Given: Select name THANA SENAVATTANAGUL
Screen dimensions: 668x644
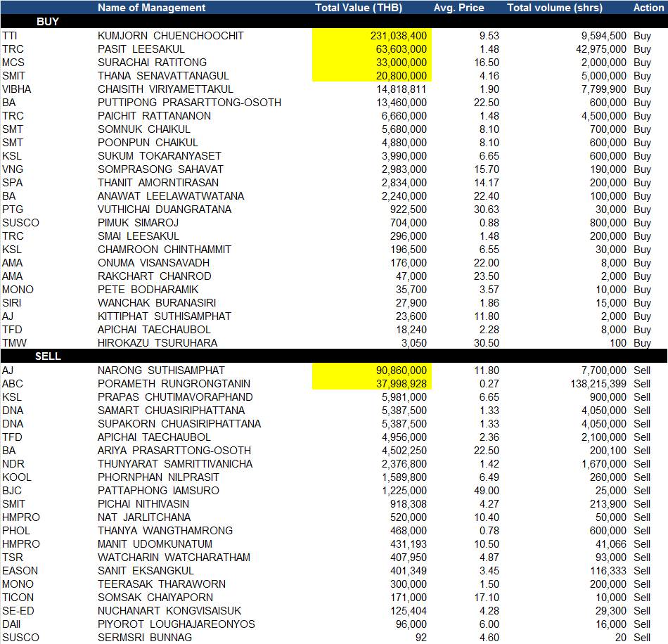Looking at the screenshot, I should tap(163, 76).
